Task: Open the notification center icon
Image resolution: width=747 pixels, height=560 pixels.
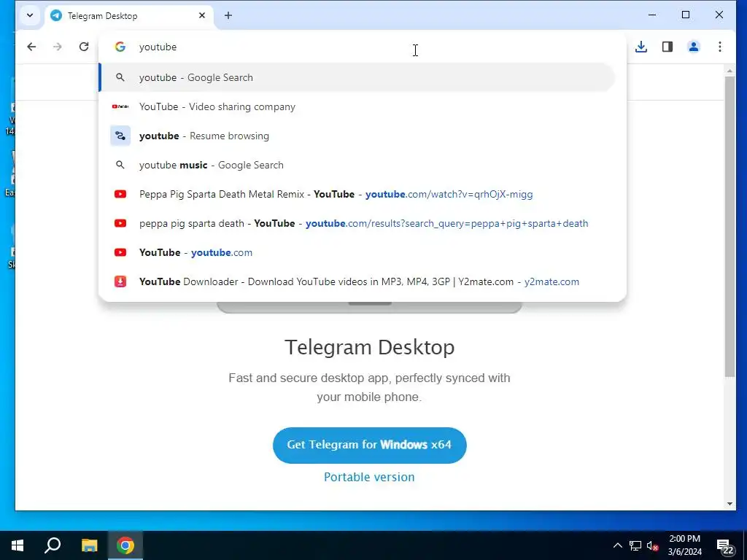Action: tap(724, 546)
